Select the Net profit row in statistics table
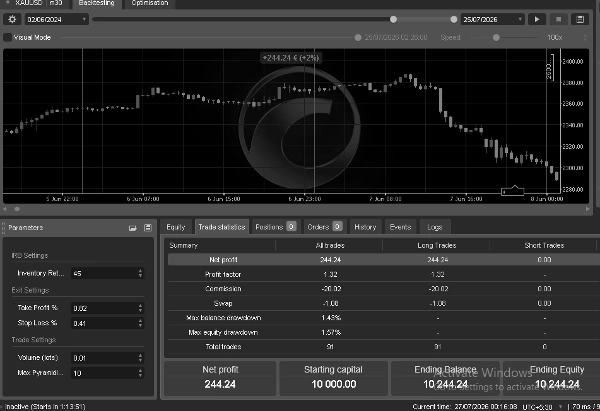This screenshot has width=600, height=411. [383, 259]
